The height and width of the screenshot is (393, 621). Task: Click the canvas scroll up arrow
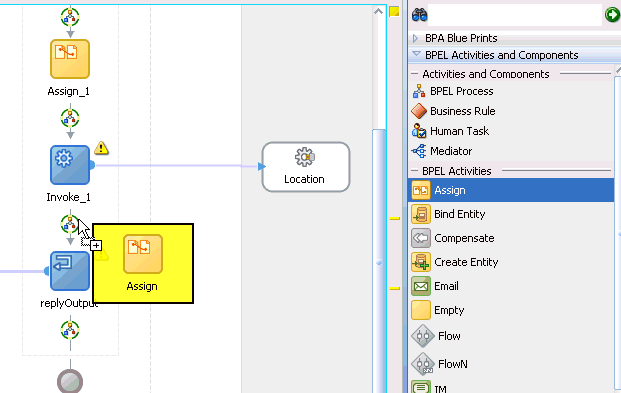tap(379, 11)
